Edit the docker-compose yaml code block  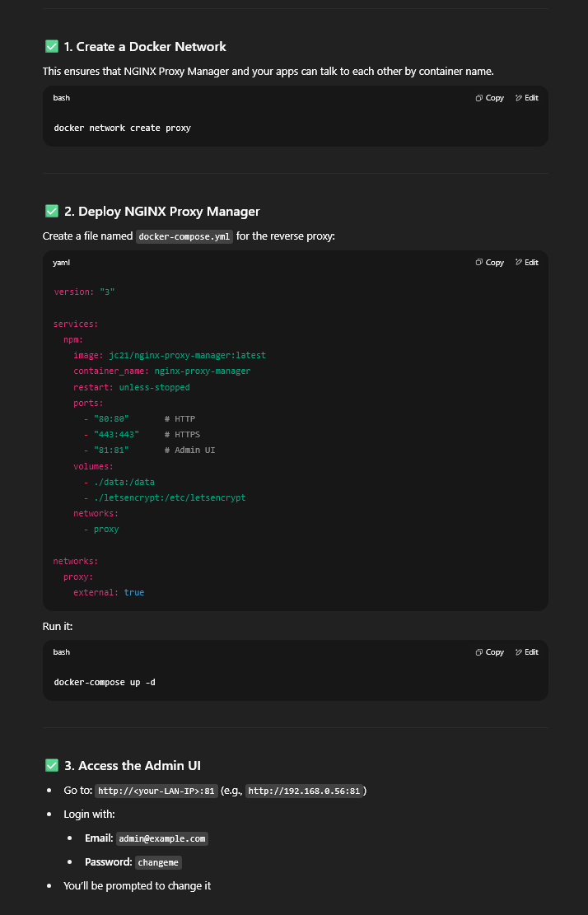[527, 263]
